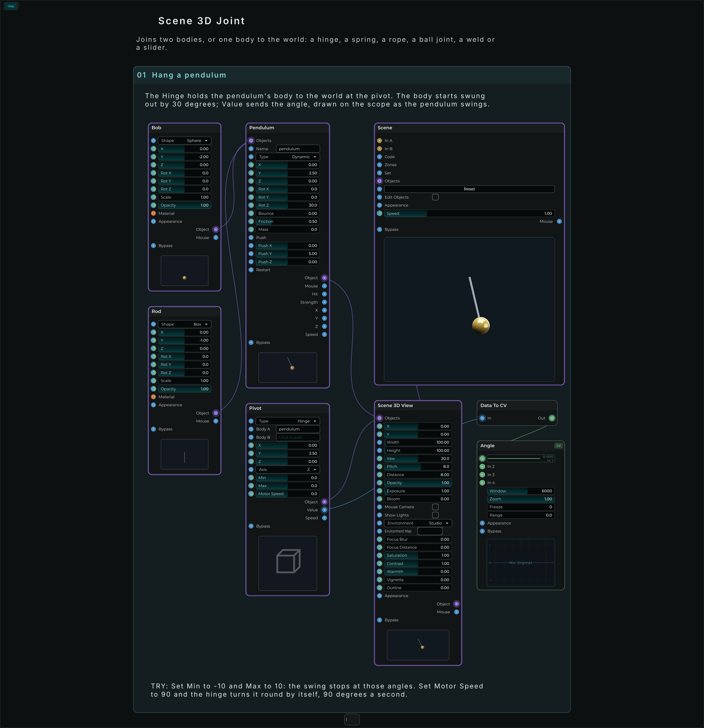Click the Scene 3D View Object output port

[457, 604]
